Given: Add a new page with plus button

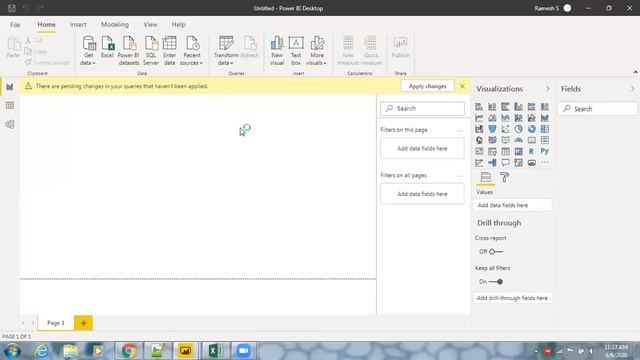Looking at the screenshot, I should (83, 323).
